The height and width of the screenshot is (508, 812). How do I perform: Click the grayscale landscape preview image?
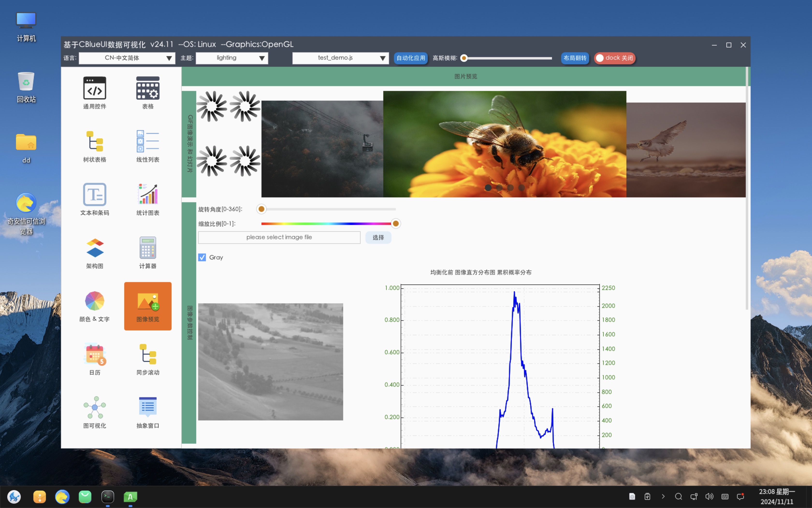point(270,362)
